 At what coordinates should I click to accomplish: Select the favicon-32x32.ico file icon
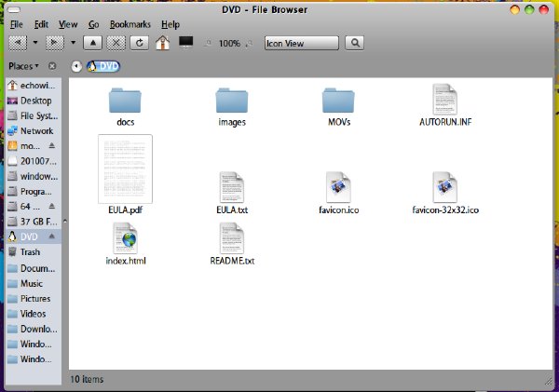[445, 187]
